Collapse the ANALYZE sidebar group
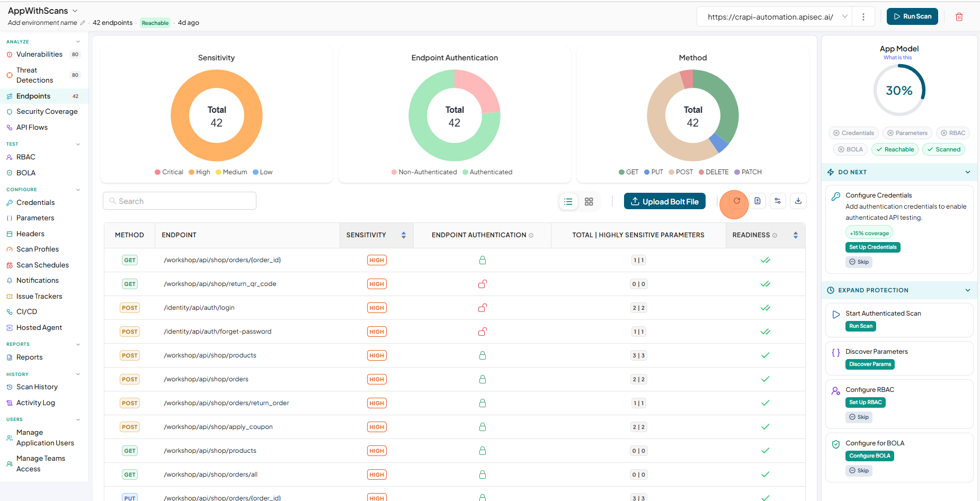 pyautogui.click(x=78, y=42)
